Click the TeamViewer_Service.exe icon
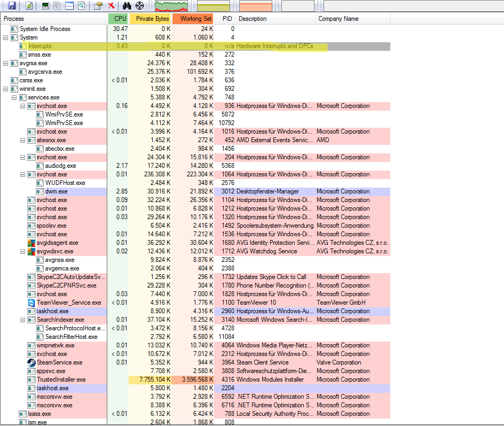504x426 pixels. 31,303
